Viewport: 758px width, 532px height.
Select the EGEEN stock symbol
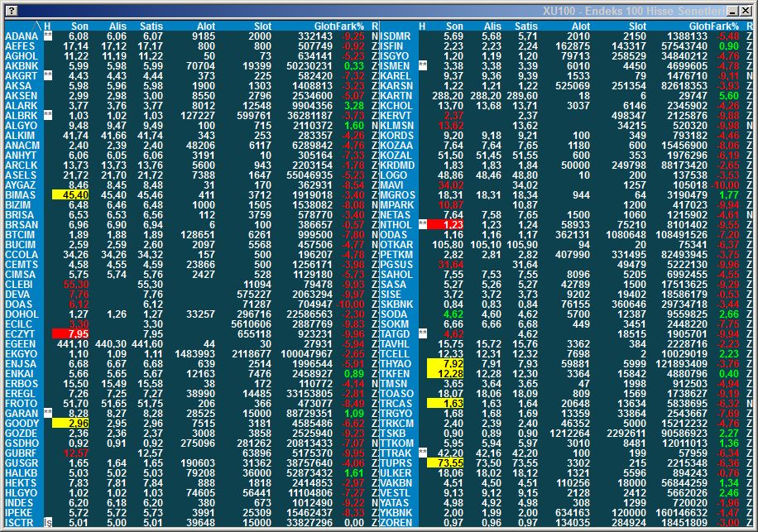coord(21,343)
